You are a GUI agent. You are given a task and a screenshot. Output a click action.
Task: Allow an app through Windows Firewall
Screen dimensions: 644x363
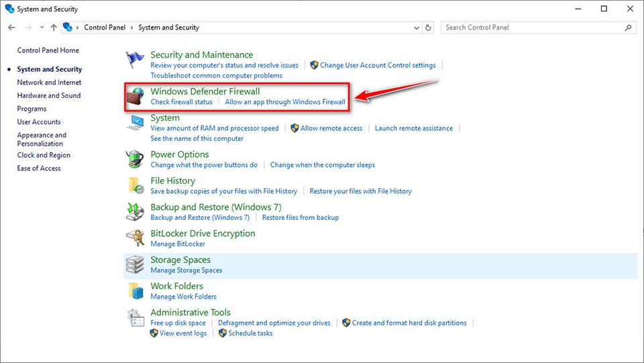click(x=285, y=102)
